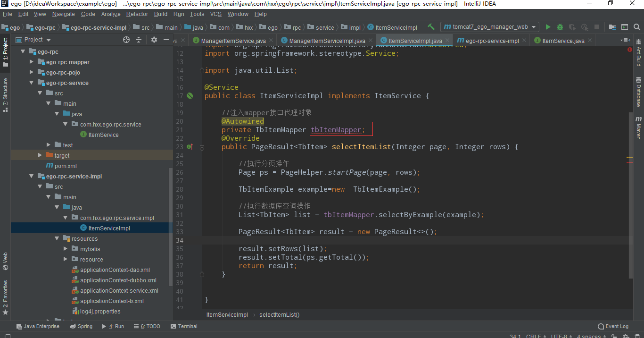This screenshot has width=644, height=338.
Task: Run tomcat7_ego_manager_web with the green play icon
Action: [x=548, y=27]
